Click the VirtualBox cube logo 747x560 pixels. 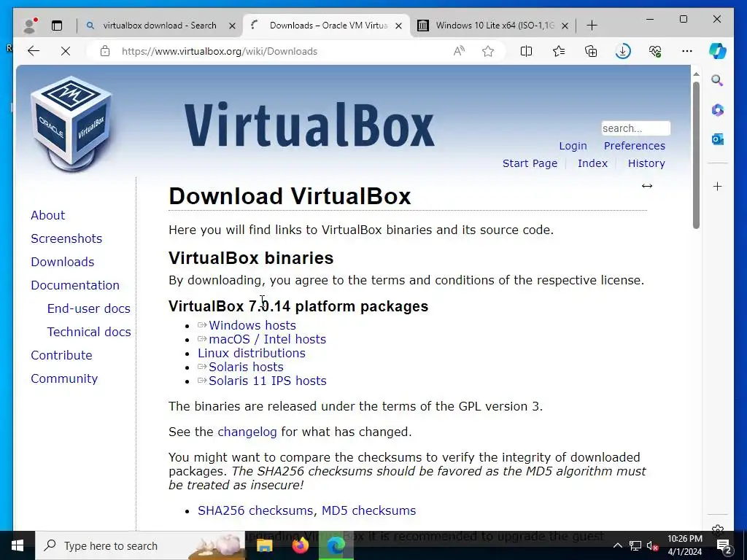pos(71,125)
